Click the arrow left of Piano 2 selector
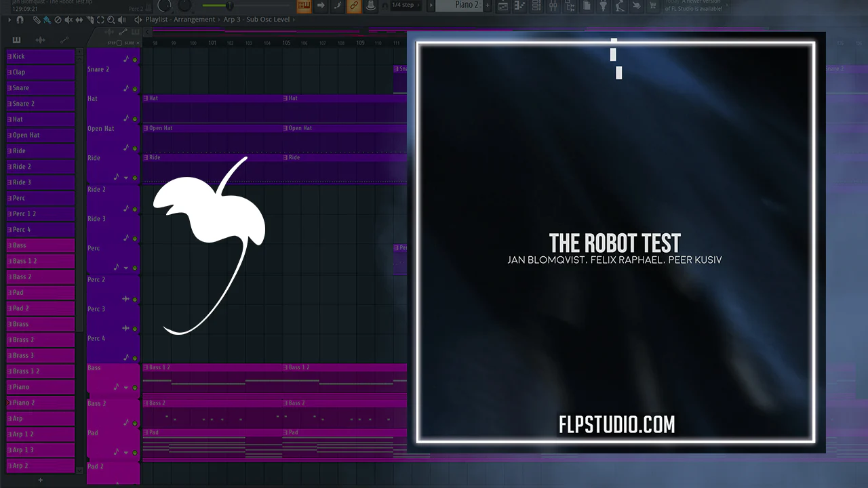The height and width of the screenshot is (488, 868). click(x=431, y=5)
